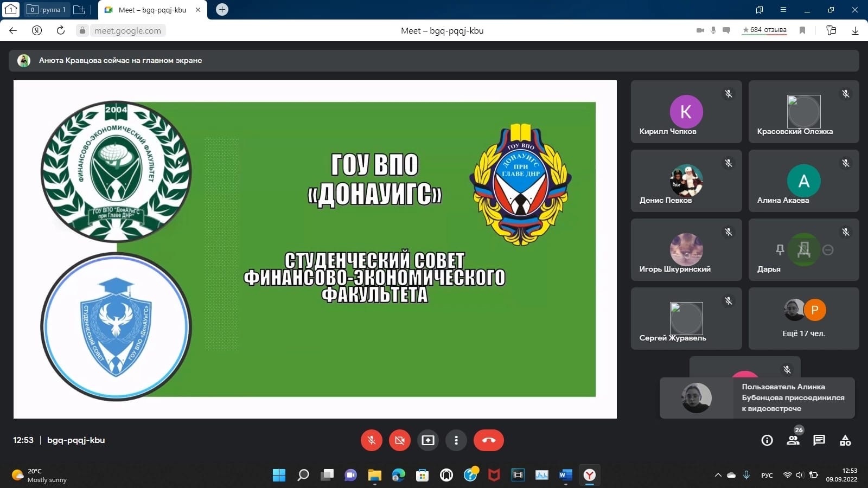
Task: Open the activities panel
Action: (x=845, y=440)
